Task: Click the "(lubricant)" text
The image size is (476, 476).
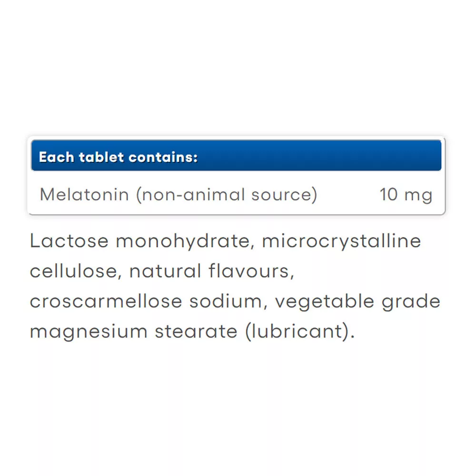Action: (x=299, y=332)
